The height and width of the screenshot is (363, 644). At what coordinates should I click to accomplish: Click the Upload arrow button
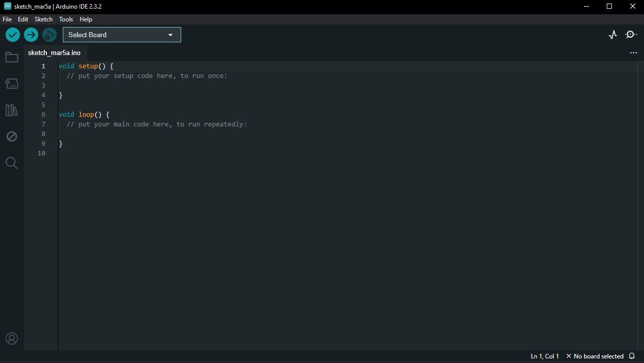tap(31, 35)
